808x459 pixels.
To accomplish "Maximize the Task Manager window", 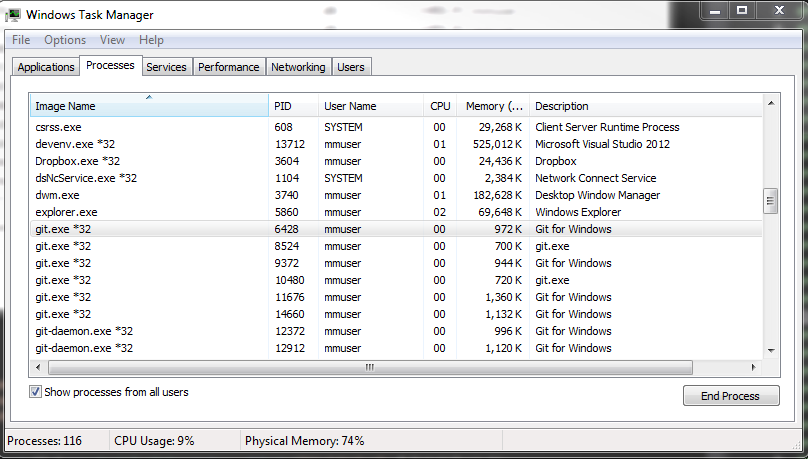I will (742, 11).
